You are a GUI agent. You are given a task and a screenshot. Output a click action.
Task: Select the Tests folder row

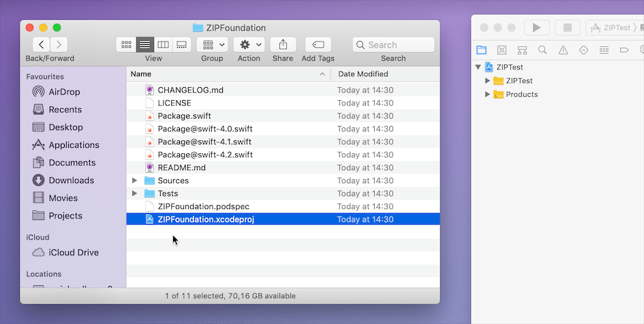pos(283,193)
